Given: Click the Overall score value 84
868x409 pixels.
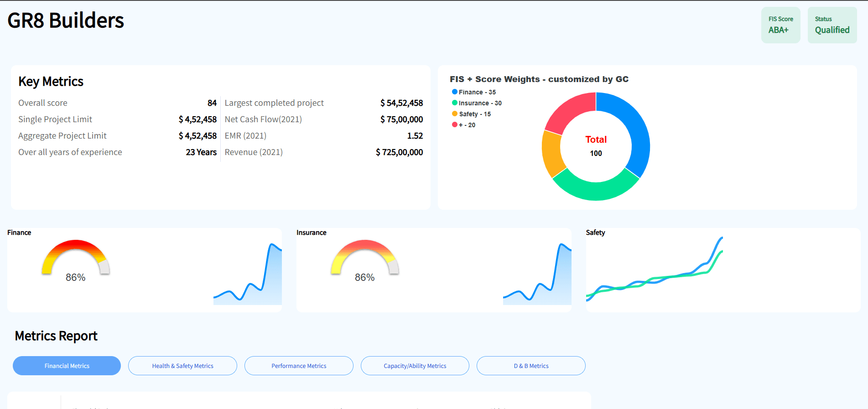Looking at the screenshot, I should pyautogui.click(x=212, y=103).
